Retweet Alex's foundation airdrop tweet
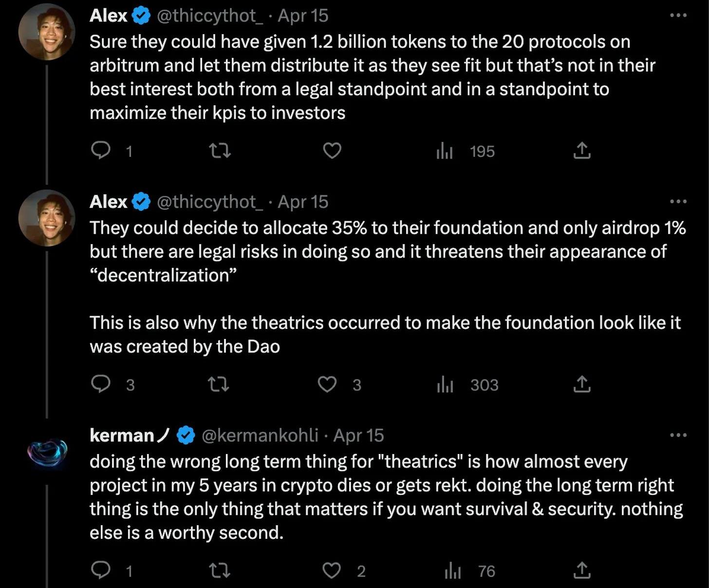 point(219,384)
